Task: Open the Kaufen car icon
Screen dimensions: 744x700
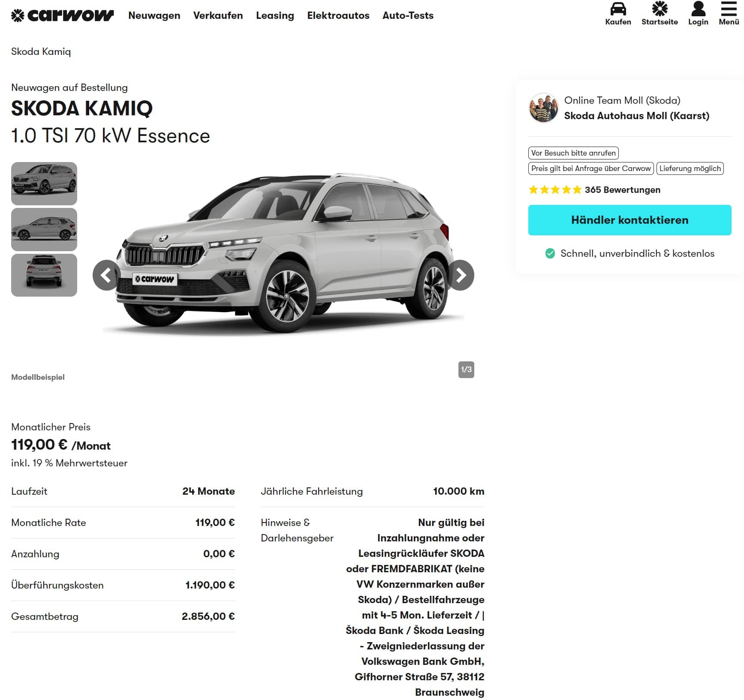Action: tap(618, 9)
